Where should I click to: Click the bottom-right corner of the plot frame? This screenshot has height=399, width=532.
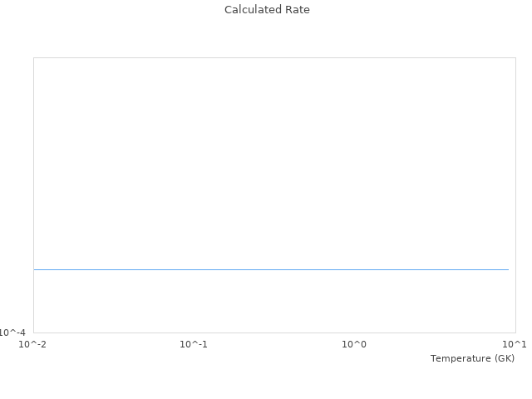click(x=515, y=332)
